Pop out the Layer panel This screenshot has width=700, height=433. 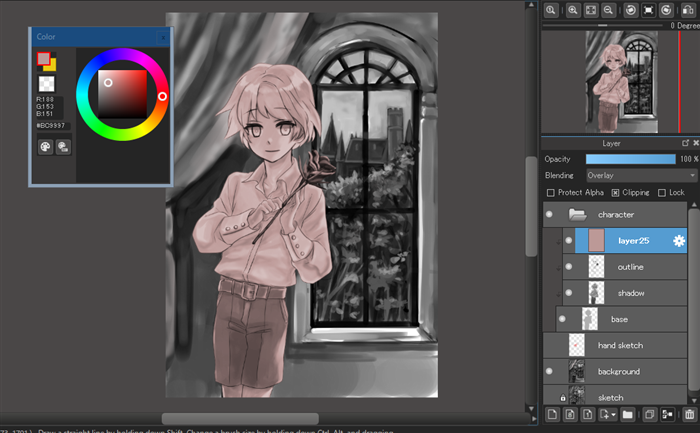(x=685, y=143)
